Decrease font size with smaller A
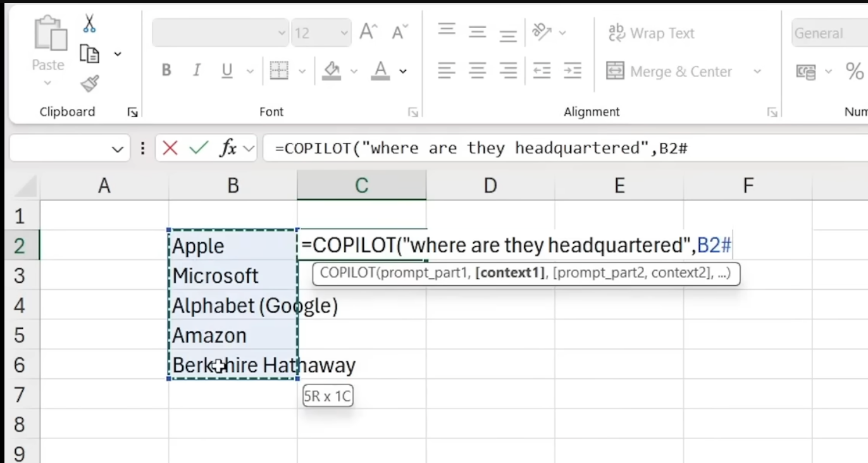 (400, 32)
